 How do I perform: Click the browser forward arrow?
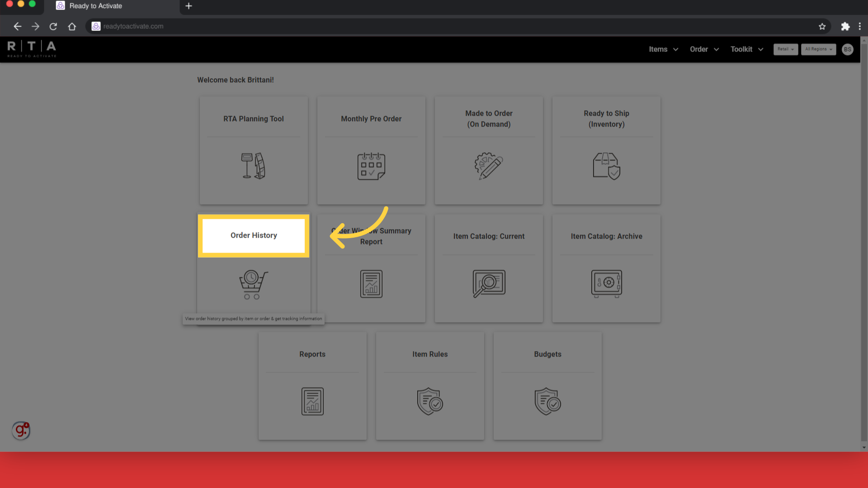pos(35,26)
